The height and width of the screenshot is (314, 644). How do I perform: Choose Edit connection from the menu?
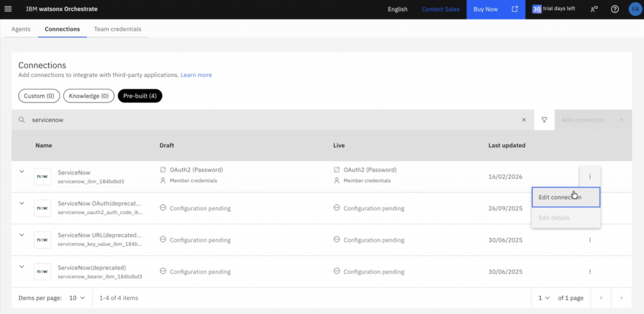[x=566, y=198]
